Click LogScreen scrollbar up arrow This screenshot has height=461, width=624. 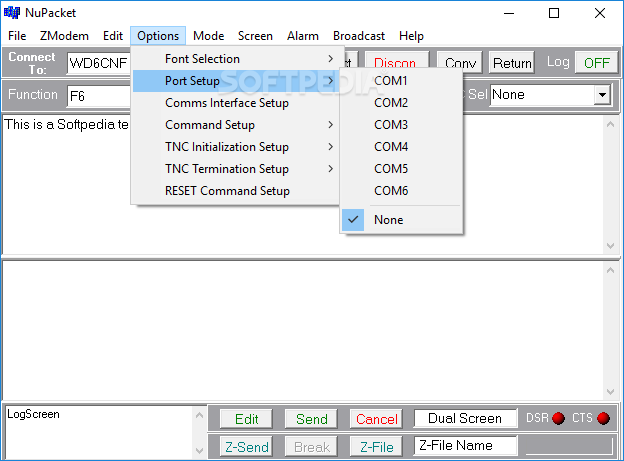point(200,415)
